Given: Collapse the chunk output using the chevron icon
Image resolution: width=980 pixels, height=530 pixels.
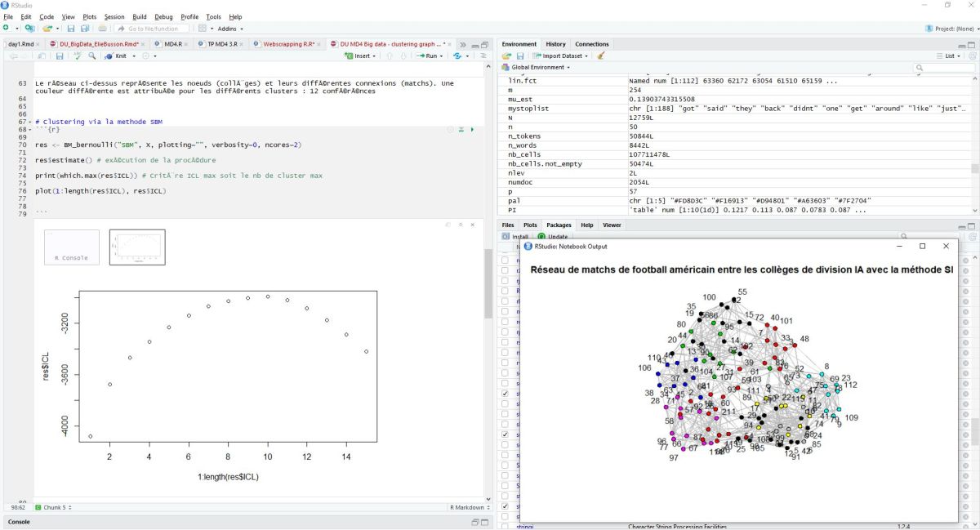Looking at the screenshot, I should (461, 225).
